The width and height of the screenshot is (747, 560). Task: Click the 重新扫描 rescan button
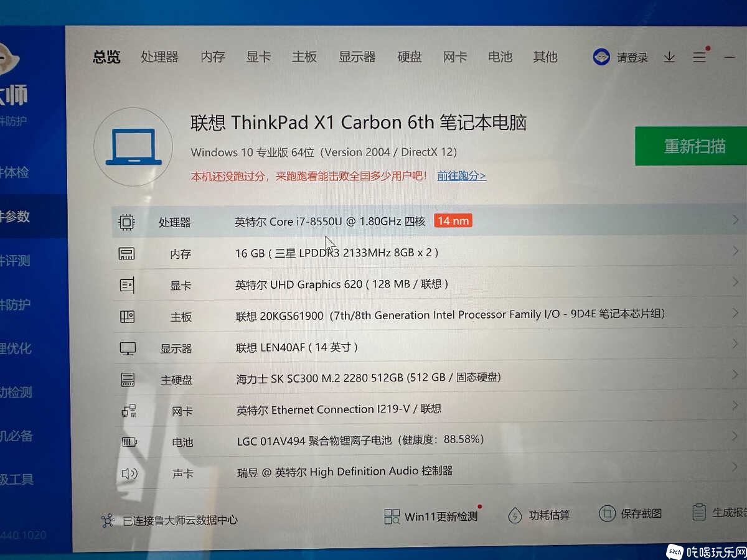coord(691,146)
